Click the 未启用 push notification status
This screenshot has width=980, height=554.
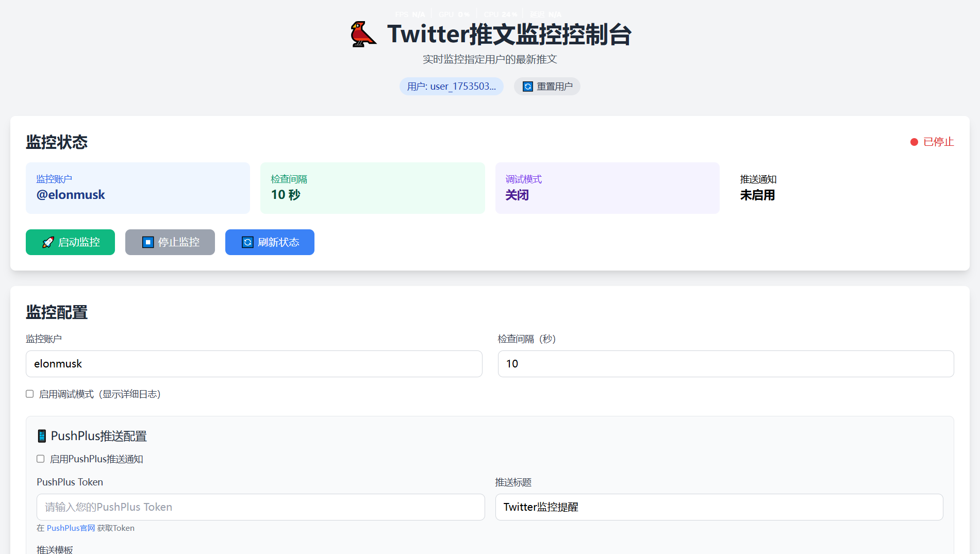pos(757,195)
